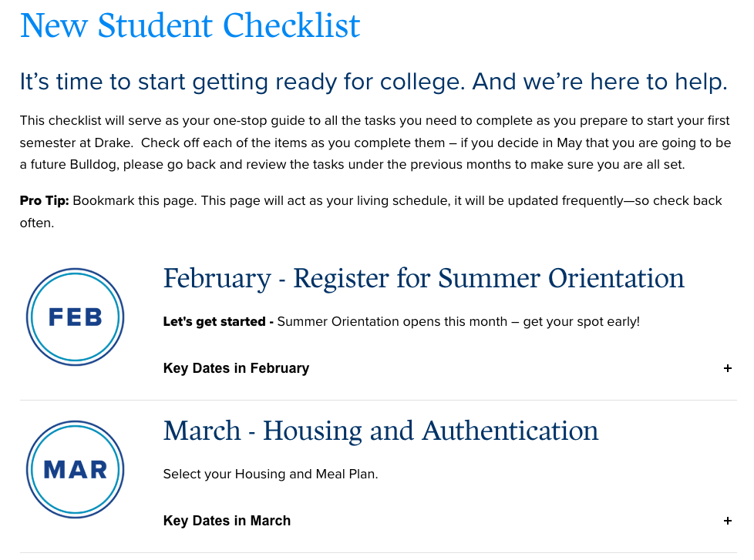Expand the Key Dates in March label

tap(227, 521)
